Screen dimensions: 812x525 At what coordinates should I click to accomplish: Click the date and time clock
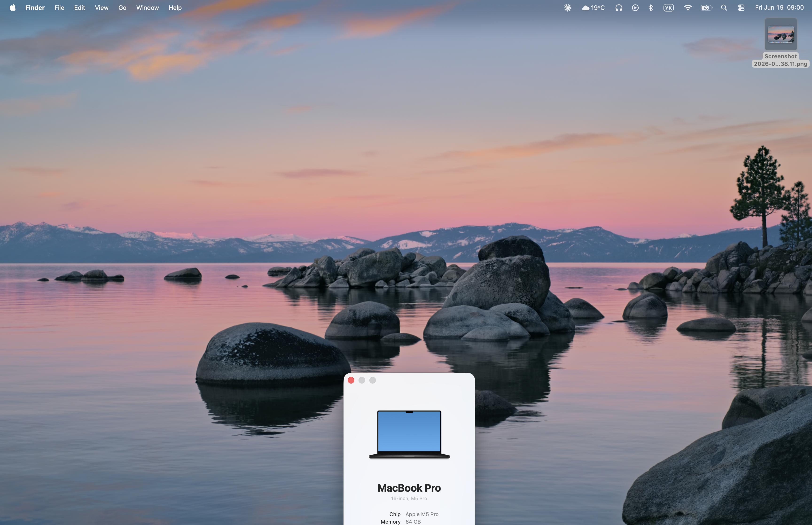click(x=779, y=8)
